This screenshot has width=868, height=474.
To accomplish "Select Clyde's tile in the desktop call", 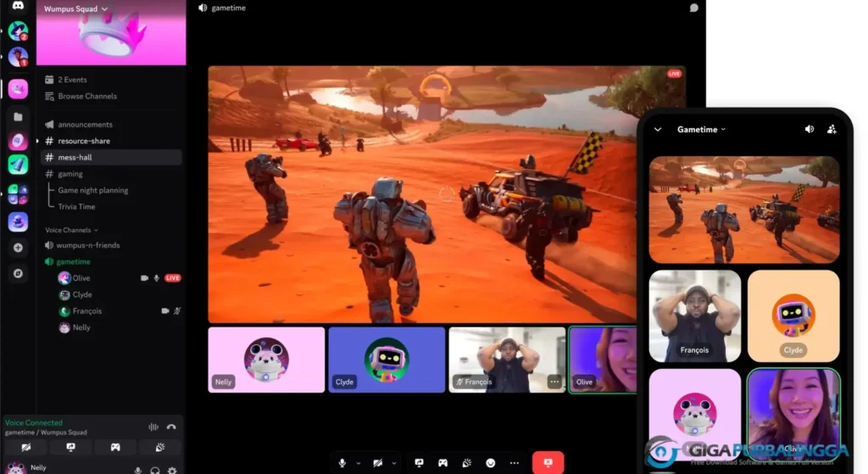I will (387, 360).
